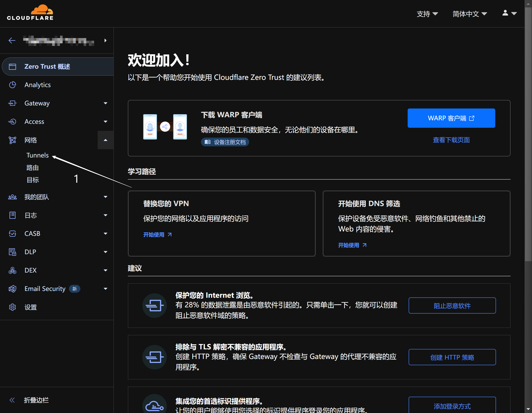532x413 pixels.
Task: Click the WARP devices illustration
Action: (x=165, y=127)
